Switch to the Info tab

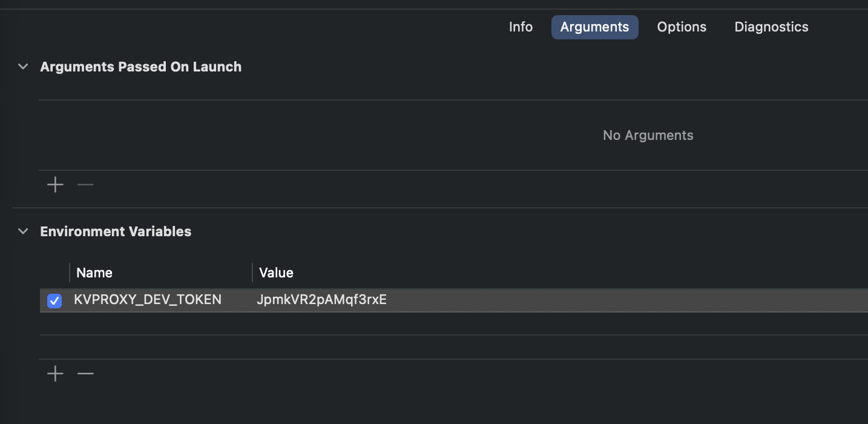click(521, 27)
